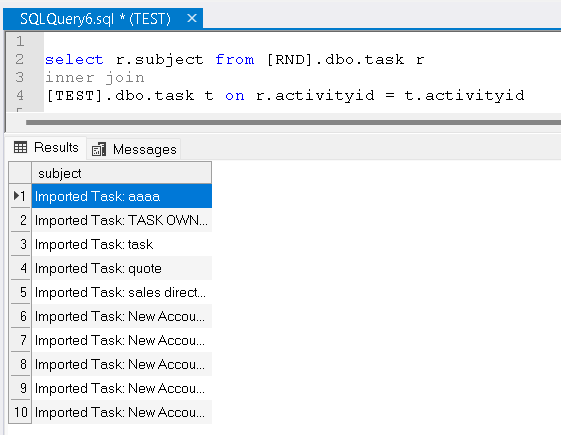Click the subject column header

coord(122,173)
